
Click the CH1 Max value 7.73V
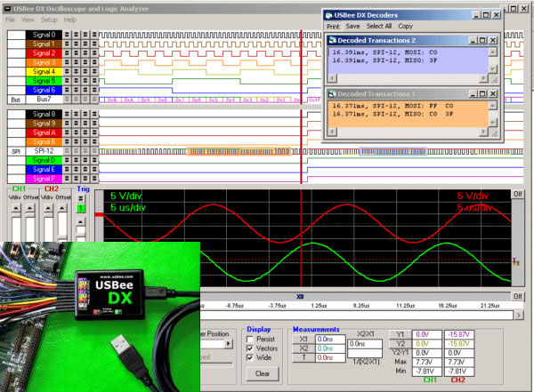pos(426,362)
